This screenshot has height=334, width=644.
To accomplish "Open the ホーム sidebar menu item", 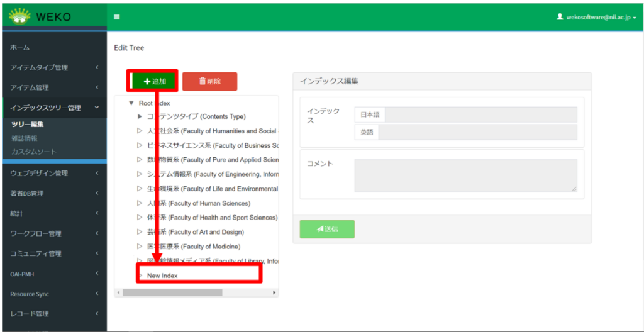I will coord(20,47).
